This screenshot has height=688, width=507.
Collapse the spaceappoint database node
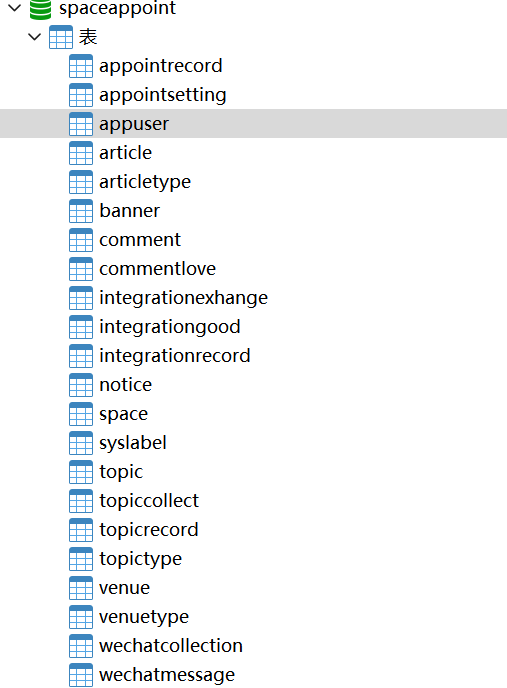point(14,7)
